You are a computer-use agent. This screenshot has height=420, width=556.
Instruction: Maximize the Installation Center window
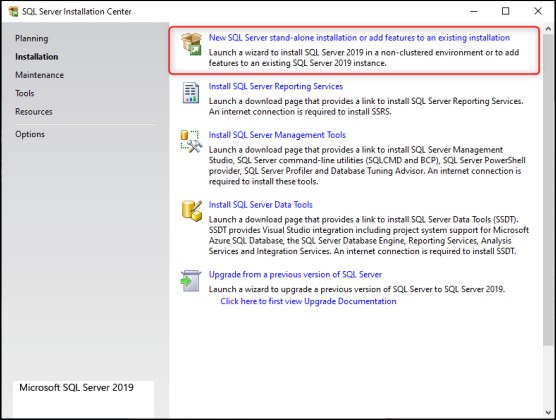tap(506, 11)
